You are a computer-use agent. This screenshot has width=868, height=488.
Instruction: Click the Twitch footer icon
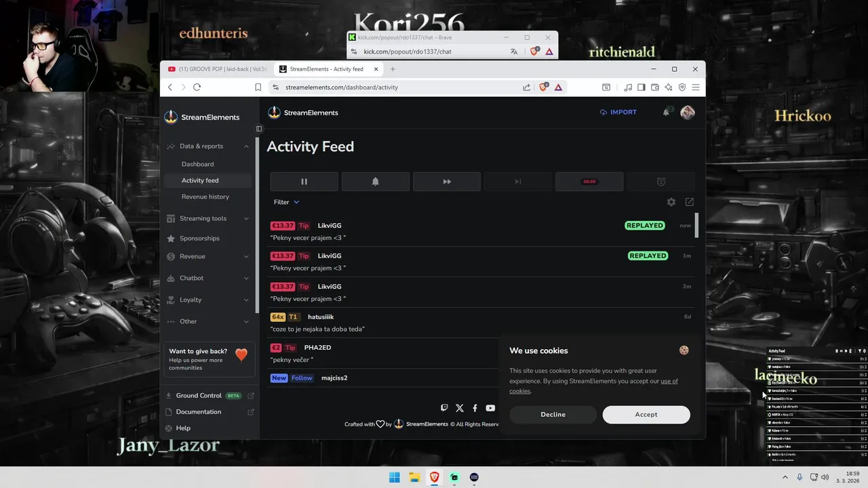pyautogui.click(x=444, y=408)
